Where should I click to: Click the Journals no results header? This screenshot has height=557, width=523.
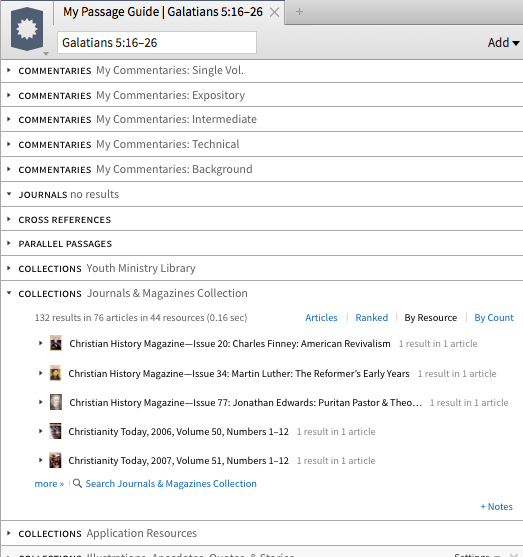tap(69, 195)
